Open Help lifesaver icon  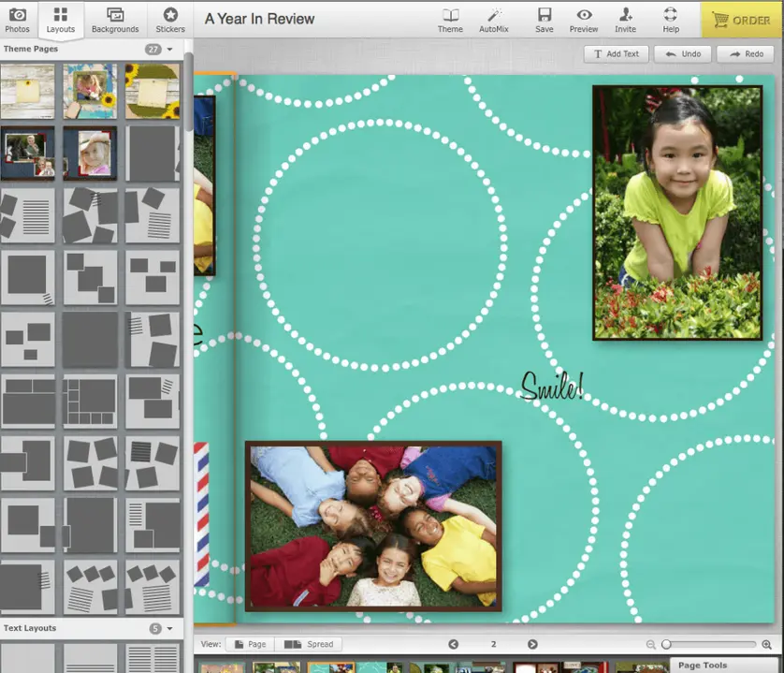[x=671, y=20]
